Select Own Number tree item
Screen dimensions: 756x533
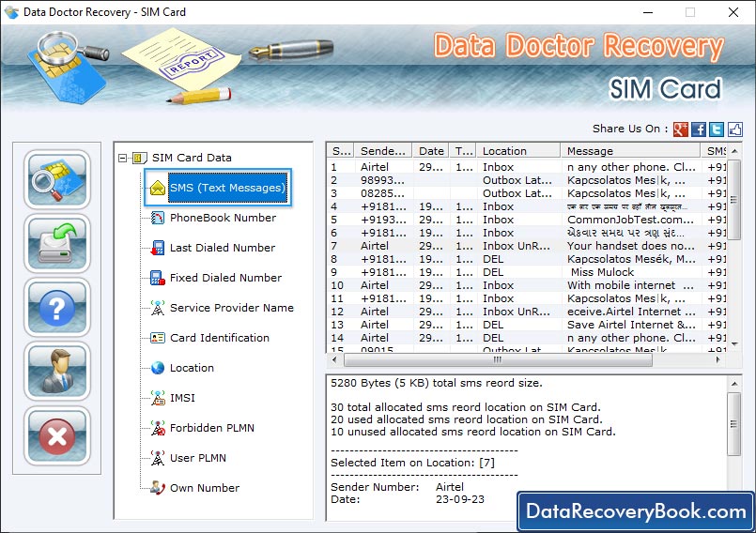pyautogui.click(x=205, y=488)
